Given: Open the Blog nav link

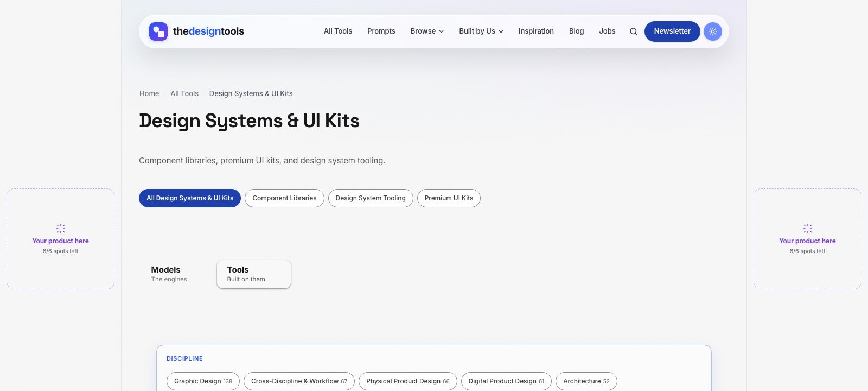Looking at the screenshot, I should coord(576,31).
